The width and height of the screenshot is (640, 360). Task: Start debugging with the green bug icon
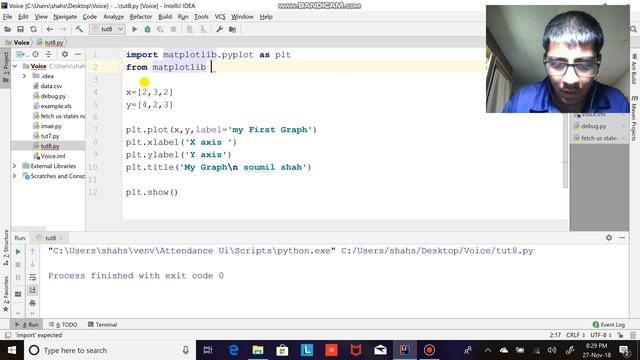pyautogui.click(x=147, y=29)
